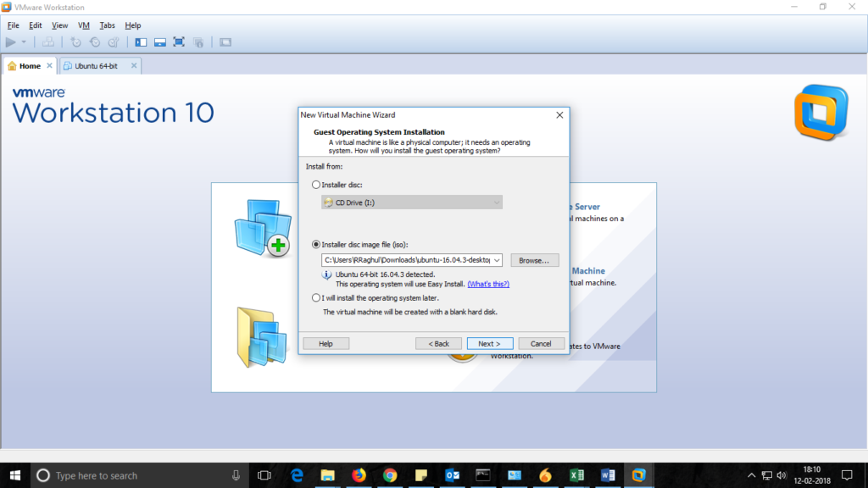The image size is (868, 488).
Task: Click the thumbnail bar toolbar icon
Action: 159,42
